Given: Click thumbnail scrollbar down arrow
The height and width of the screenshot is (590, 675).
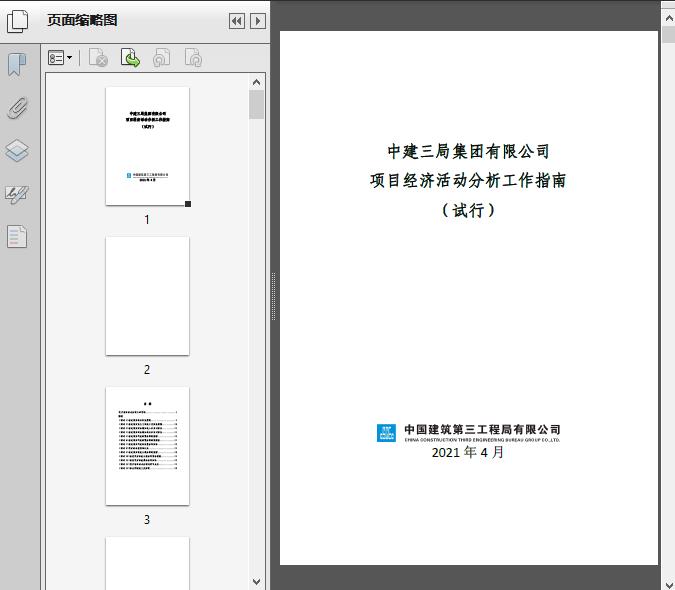Looking at the screenshot, I should tap(257, 582).
